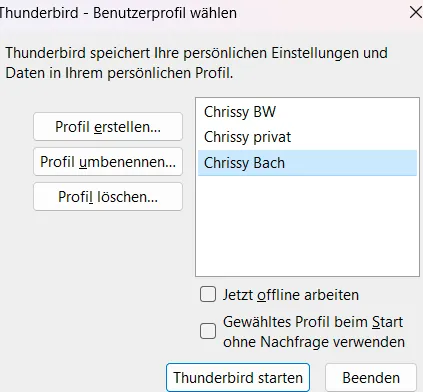Click the dialog title bar text
Screen dimensions: 423x392
(x=118, y=13)
